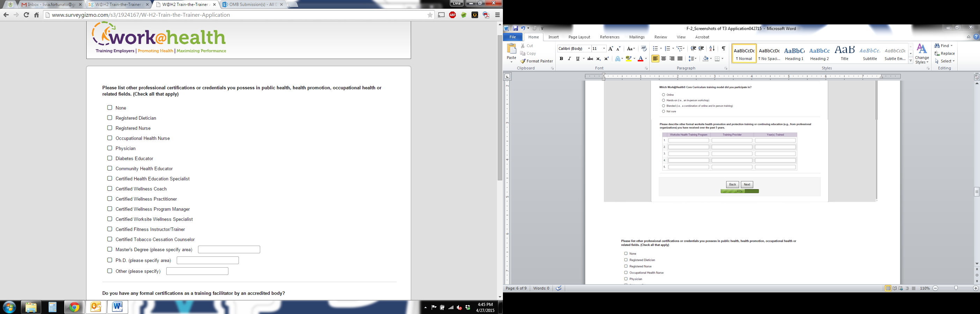Apply strikethrough formatting
The image size is (980, 314).
coord(590,59)
